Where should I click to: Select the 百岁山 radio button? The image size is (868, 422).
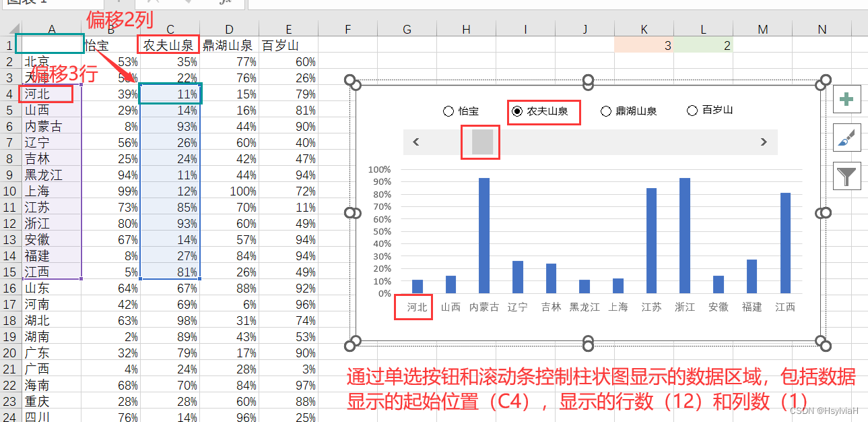pos(692,111)
